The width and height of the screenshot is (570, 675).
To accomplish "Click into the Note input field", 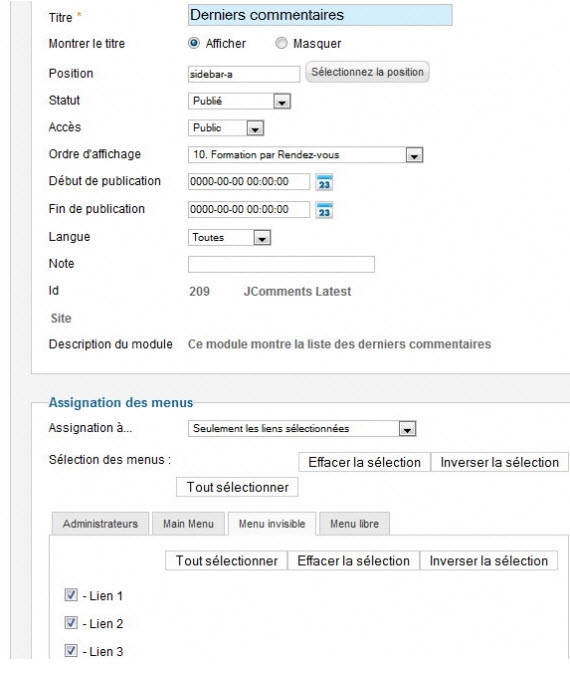I will click(x=281, y=264).
